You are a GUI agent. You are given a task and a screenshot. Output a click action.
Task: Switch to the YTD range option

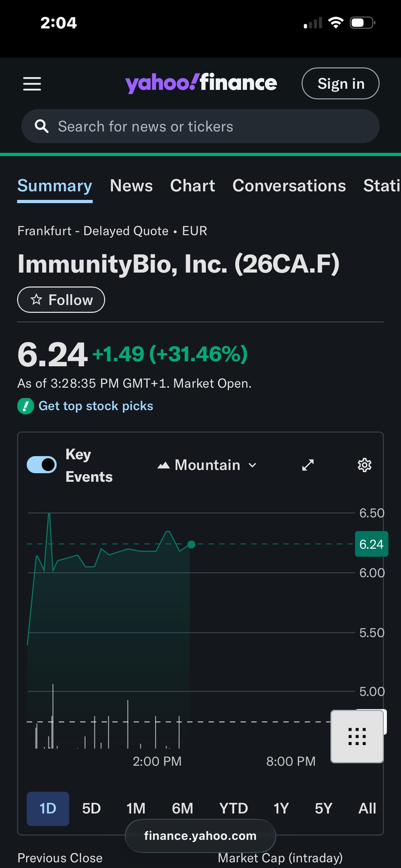(x=233, y=808)
